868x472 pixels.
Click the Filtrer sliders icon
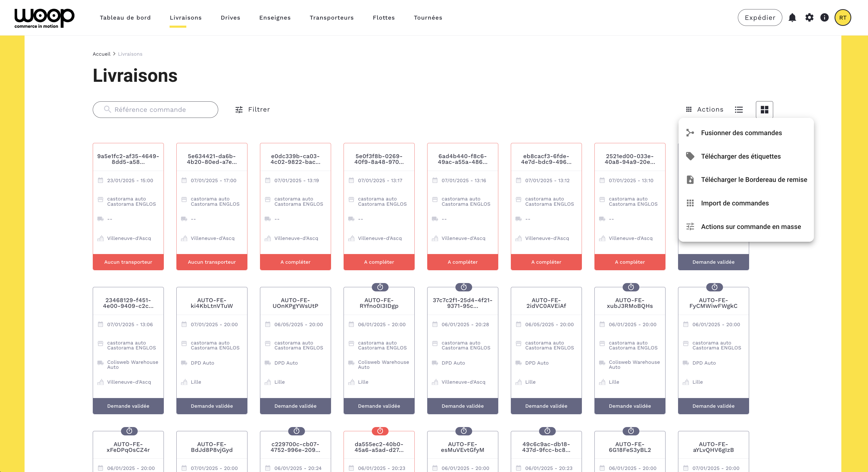tap(239, 110)
